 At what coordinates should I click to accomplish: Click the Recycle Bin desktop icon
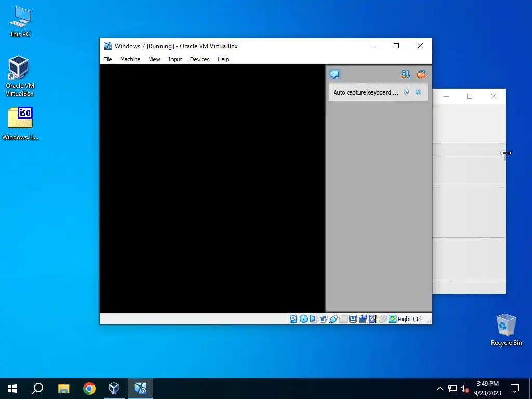point(506,330)
